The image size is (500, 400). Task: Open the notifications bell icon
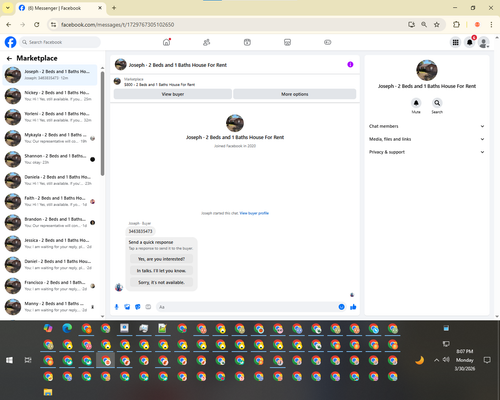coord(470,42)
